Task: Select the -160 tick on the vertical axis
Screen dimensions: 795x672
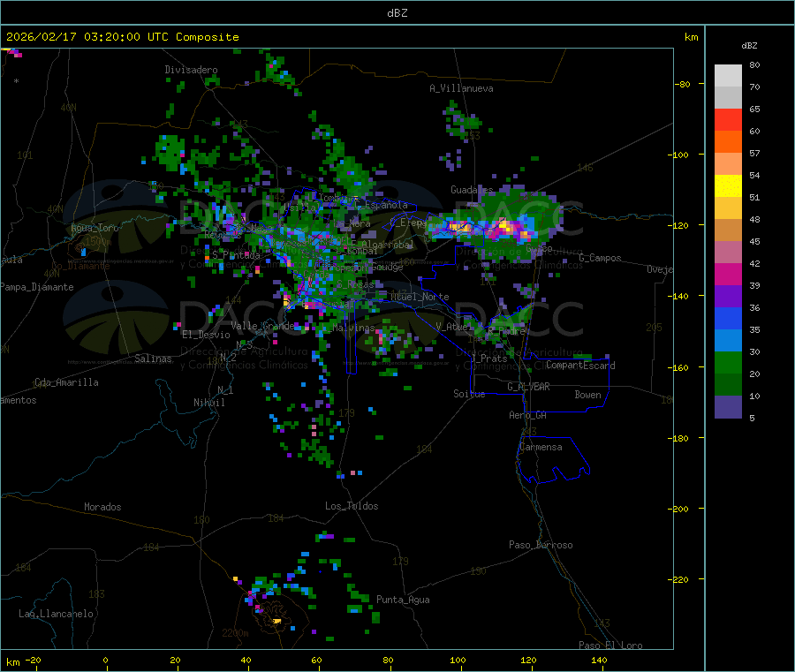Action: [x=680, y=367]
